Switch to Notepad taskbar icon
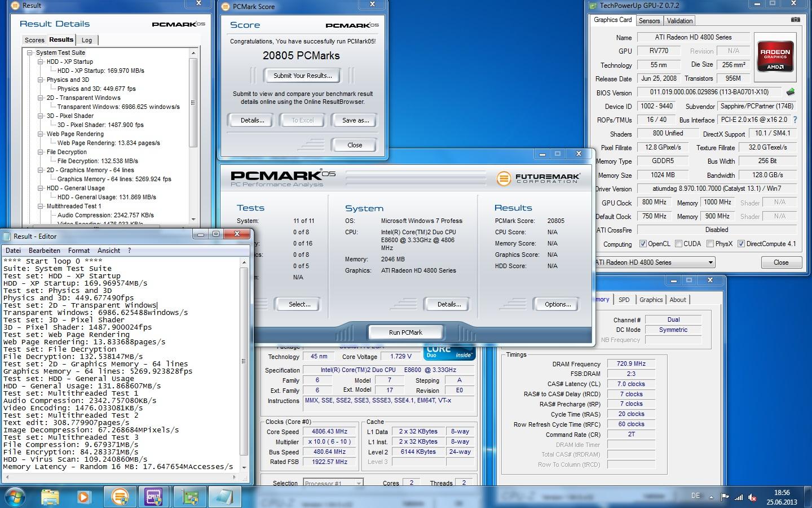The image size is (812, 508). tap(225, 497)
